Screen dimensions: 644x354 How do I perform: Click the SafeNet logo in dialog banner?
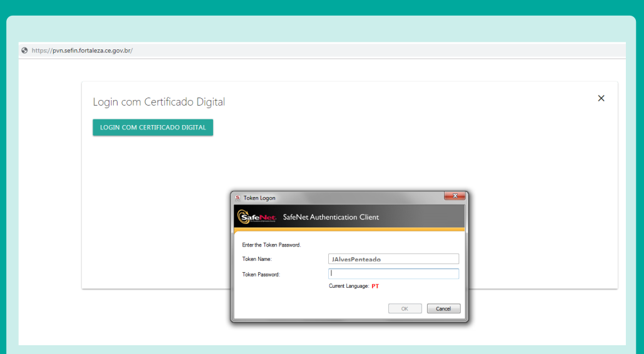coord(257,217)
